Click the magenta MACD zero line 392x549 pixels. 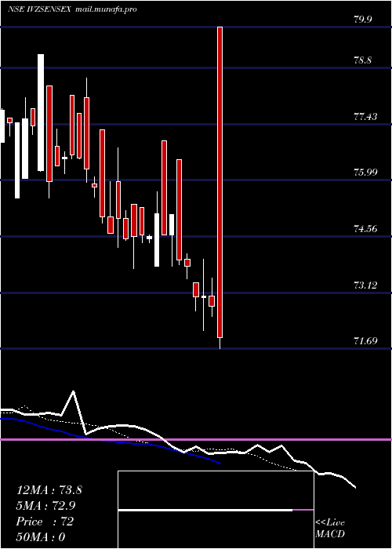coord(196,439)
